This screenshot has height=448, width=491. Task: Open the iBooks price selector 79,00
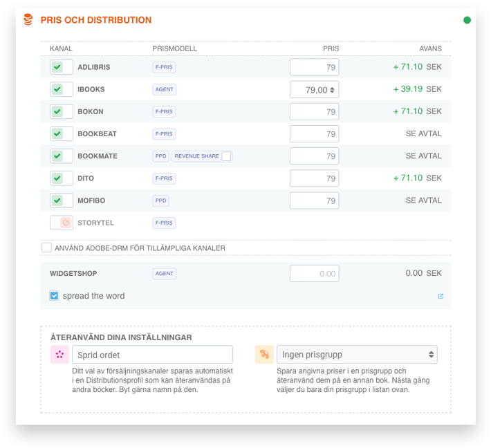coord(315,90)
